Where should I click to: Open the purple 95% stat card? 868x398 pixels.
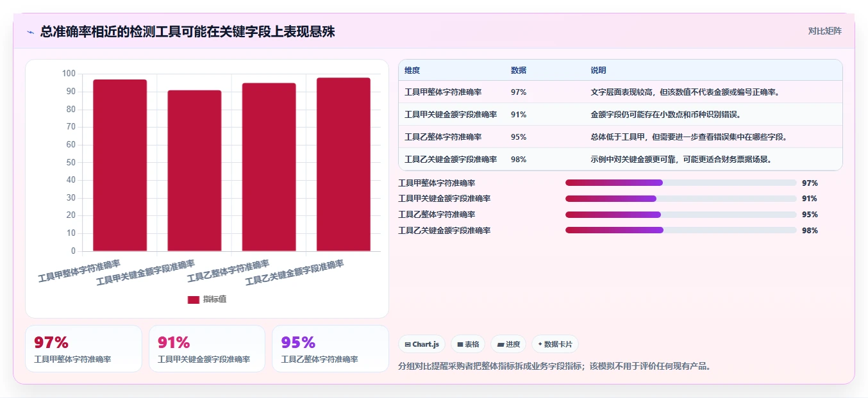pyautogui.click(x=330, y=349)
